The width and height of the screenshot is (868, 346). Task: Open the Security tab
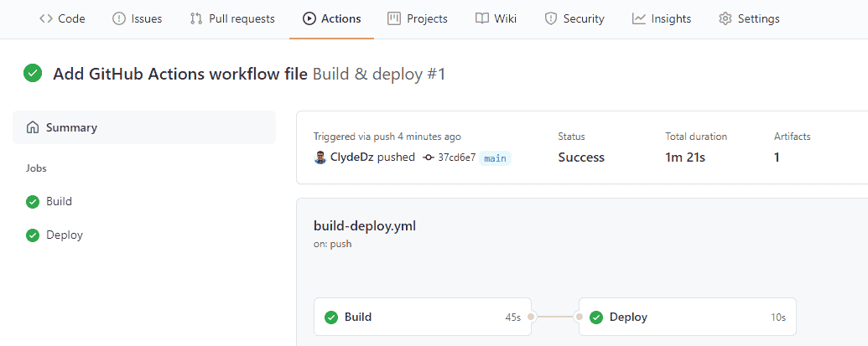tap(574, 18)
